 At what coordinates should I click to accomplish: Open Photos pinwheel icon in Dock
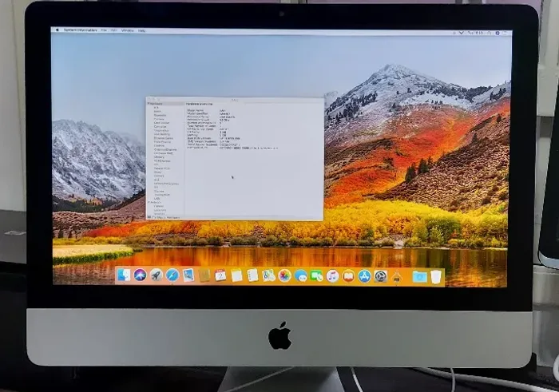[x=284, y=275]
